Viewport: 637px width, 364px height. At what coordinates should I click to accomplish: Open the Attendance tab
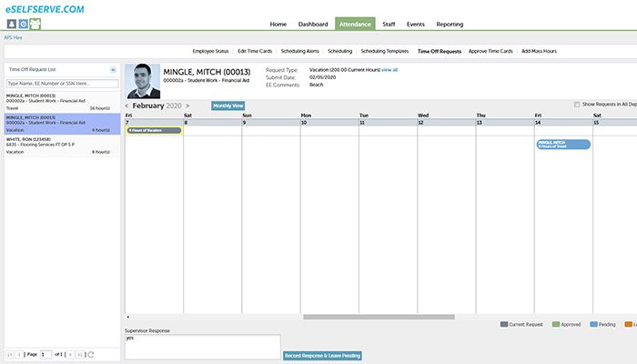354,24
